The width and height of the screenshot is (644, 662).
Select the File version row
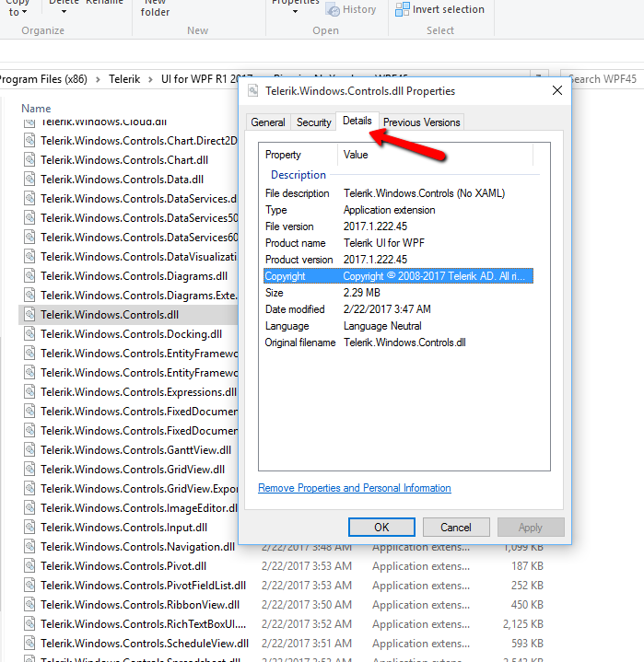(x=398, y=226)
